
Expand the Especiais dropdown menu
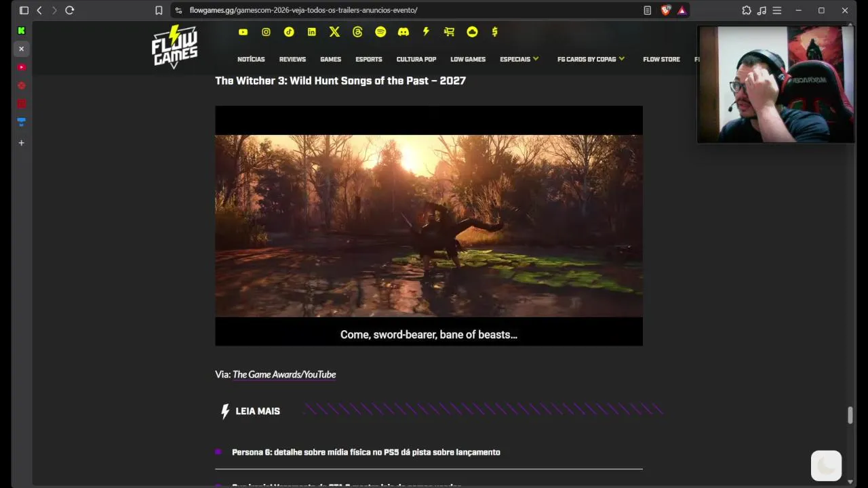(519, 59)
